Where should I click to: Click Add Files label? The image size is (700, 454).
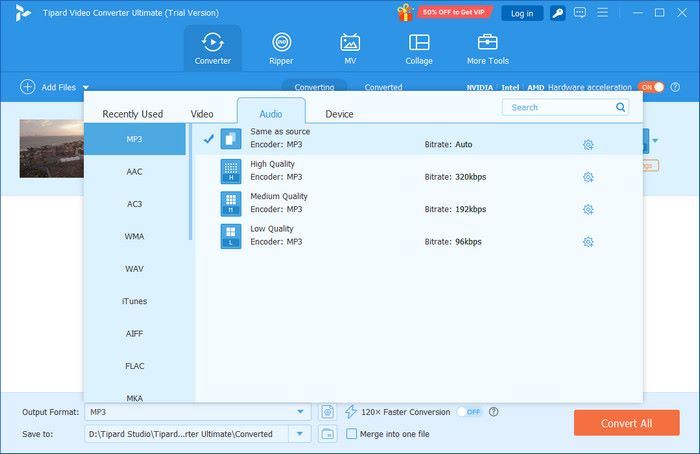click(58, 87)
